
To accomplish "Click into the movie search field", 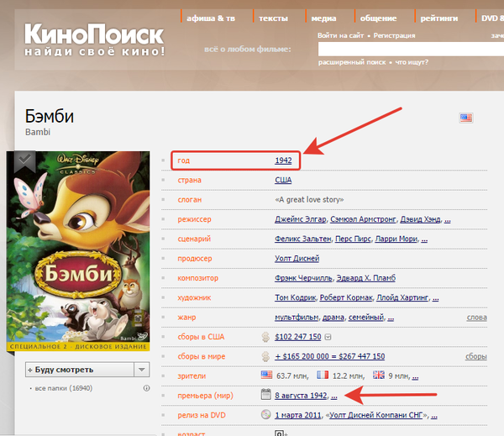I will [411, 50].
